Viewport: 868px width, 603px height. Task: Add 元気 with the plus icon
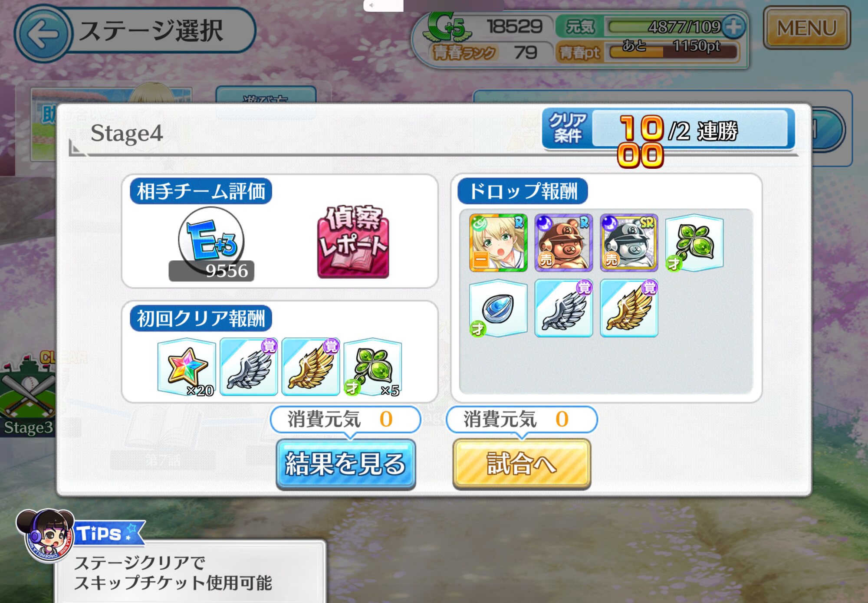pos(733,27)
